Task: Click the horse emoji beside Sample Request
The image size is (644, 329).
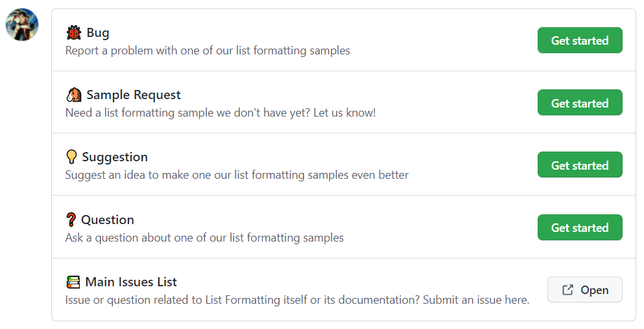Action: pos(74,95)
